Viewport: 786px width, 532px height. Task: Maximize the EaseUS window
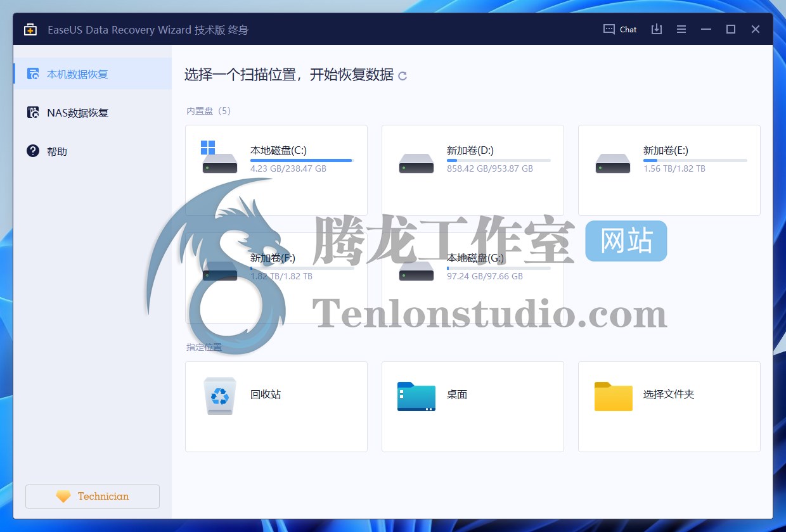(x=731, y=29)
